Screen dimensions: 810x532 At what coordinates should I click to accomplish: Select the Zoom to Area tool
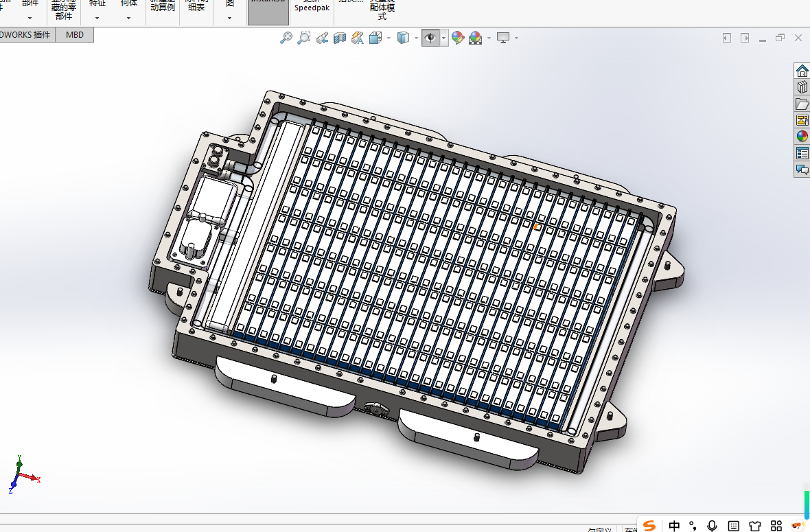point(304,38)
